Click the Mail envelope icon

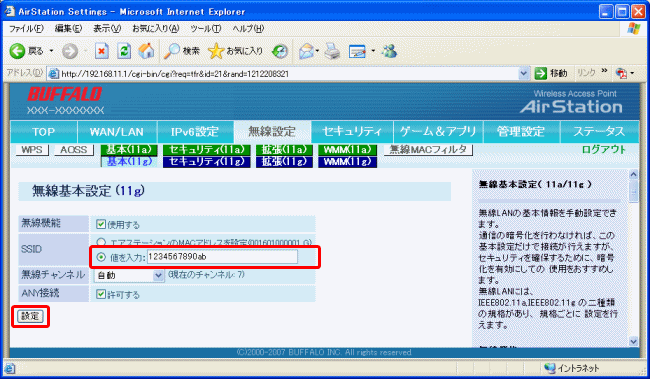click(x=306, y=51)
